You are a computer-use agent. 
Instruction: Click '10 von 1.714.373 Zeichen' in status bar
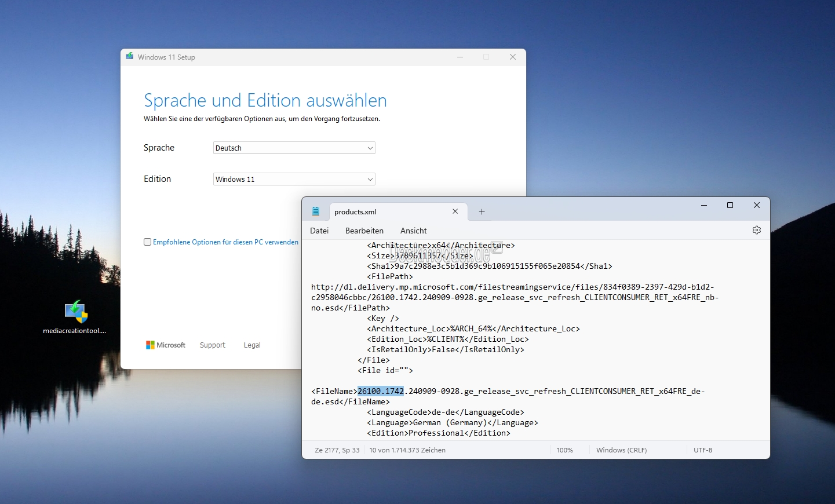coord(407,450)
